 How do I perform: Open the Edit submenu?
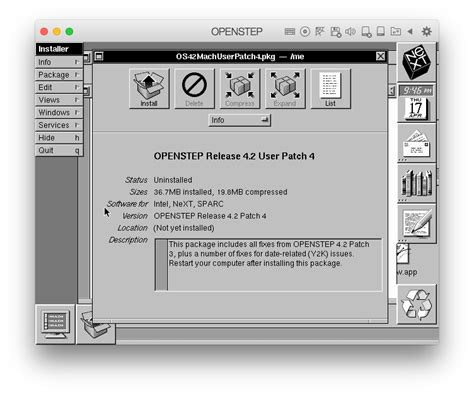(59, 87)
